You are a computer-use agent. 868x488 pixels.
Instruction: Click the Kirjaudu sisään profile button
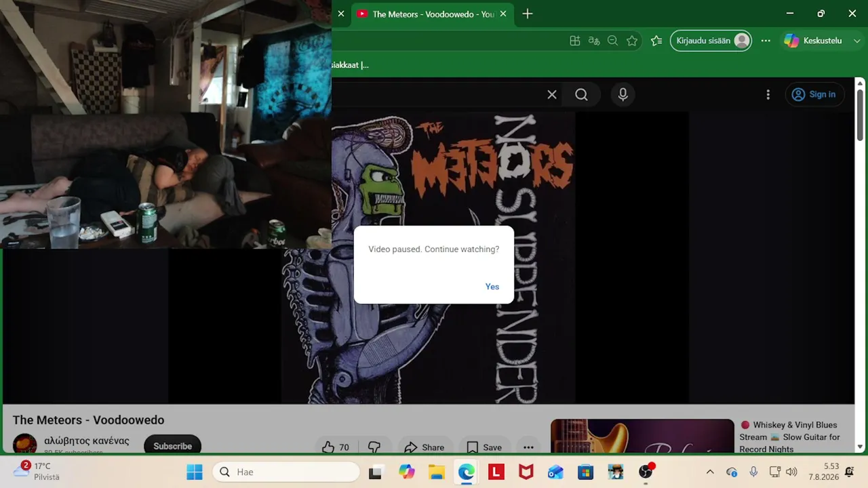[711, 41]
